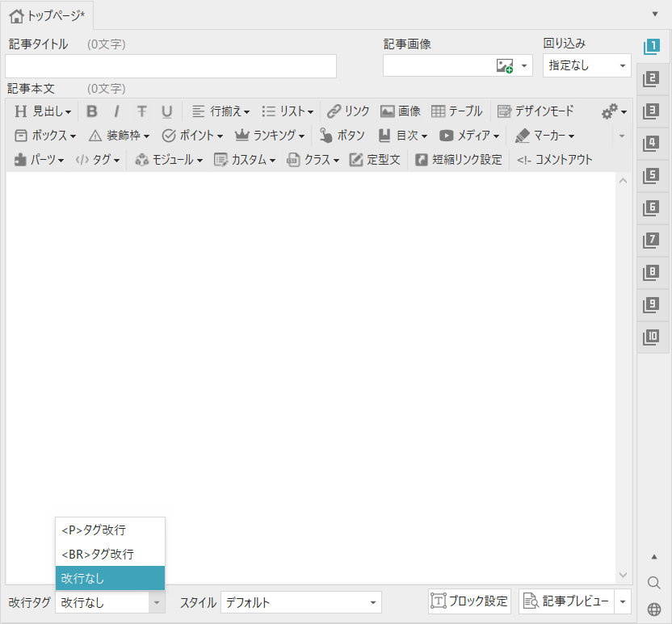Open page 3 in the sidebar
This screenshot has height=624, width=672.
[x=652, y=111]
